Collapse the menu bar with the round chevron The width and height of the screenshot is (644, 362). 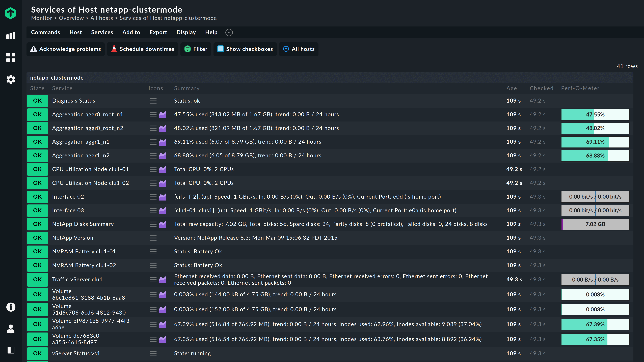(229, 33)
